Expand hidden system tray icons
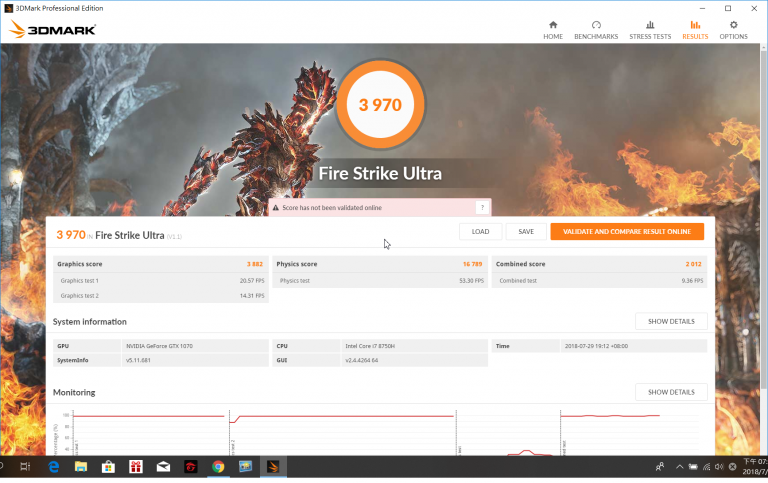This screenshot has width=768, height=483. click(x=679, y=467)
